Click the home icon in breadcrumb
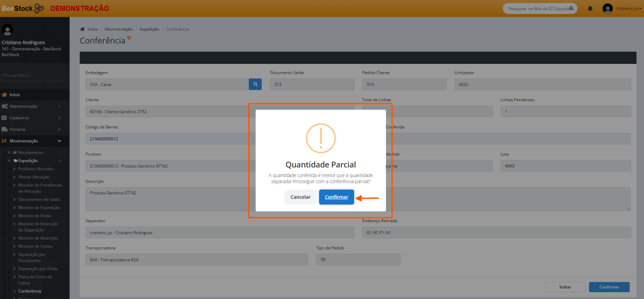 82,29
